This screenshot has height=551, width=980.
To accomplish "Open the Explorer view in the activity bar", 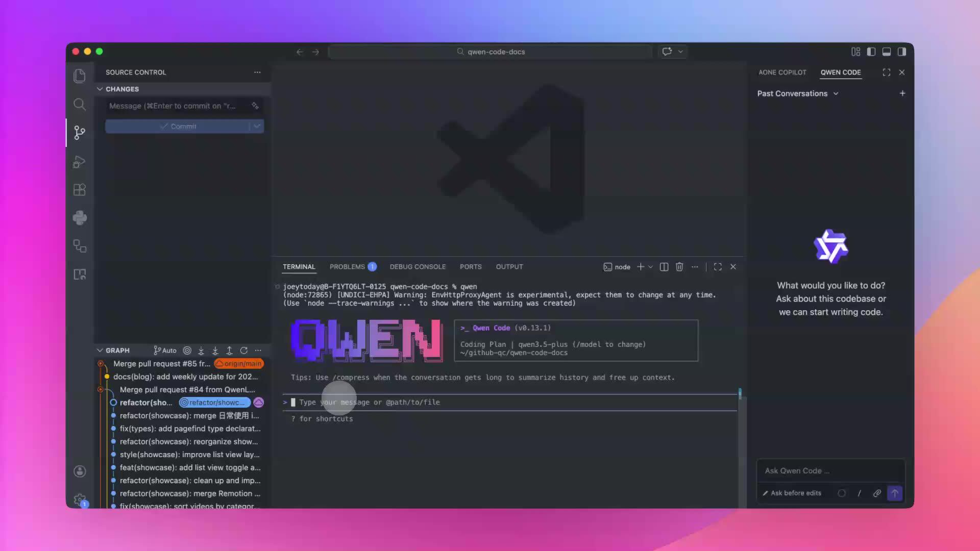I will (80, 76).
